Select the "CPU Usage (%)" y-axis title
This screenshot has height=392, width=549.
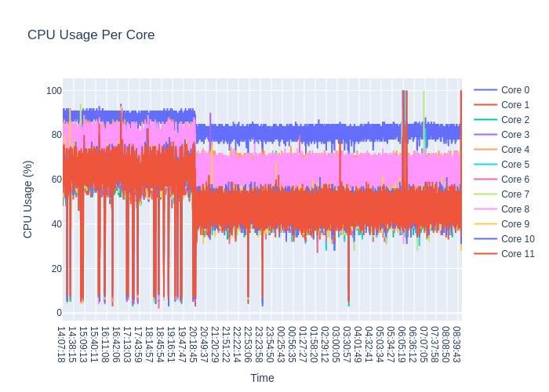click(x=28, y=199)
